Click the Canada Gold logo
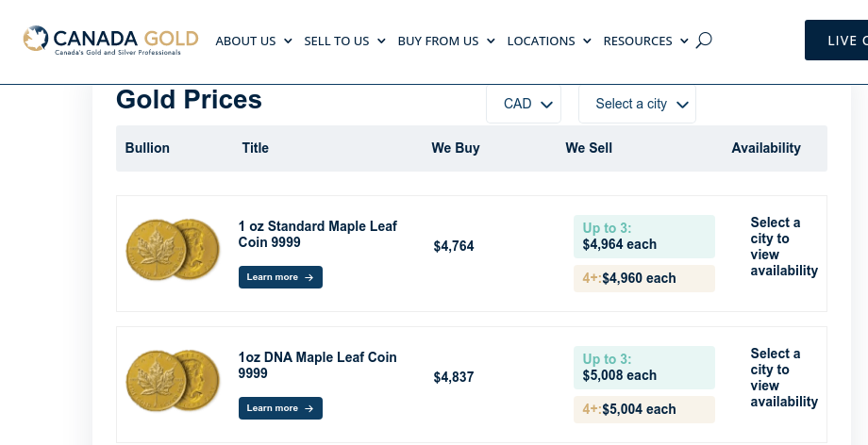The image size is (868, 445). tap(110, 40)
